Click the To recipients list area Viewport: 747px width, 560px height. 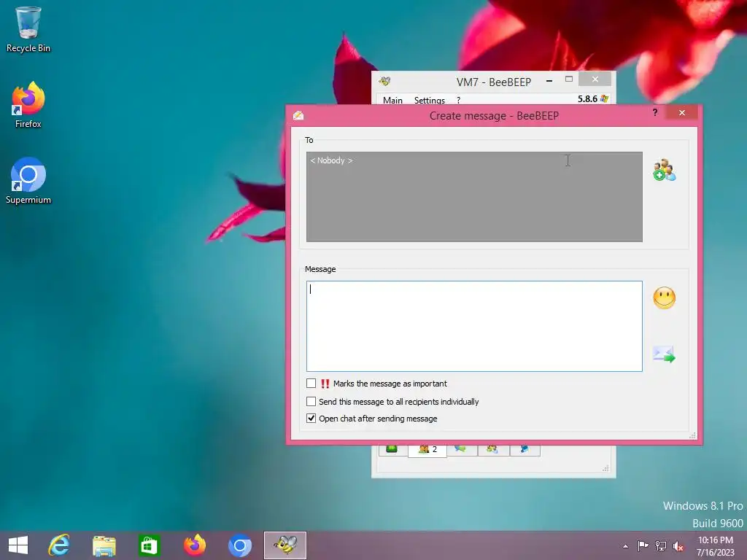point(474,197)
